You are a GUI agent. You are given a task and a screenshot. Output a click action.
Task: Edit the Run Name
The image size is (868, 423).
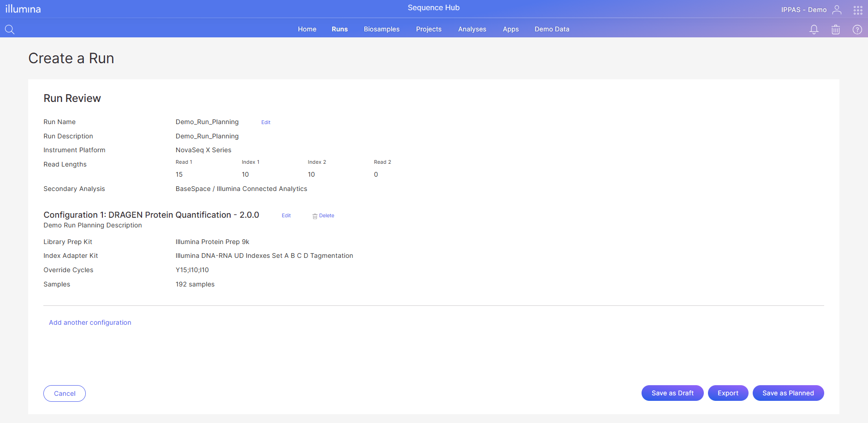pos(266,122)
